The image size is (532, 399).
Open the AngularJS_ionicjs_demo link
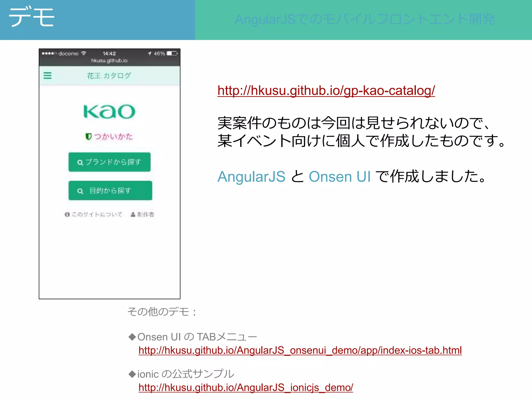click(x=246, y=388)
